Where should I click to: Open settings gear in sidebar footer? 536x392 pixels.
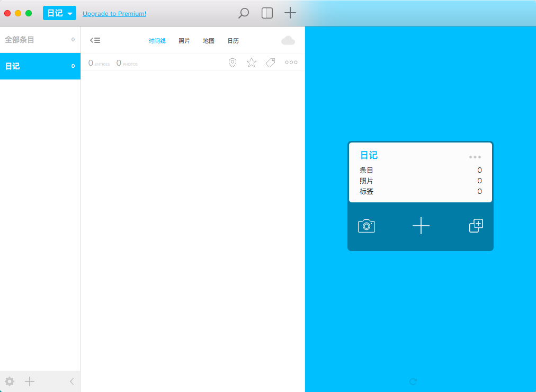click(10, 381)
